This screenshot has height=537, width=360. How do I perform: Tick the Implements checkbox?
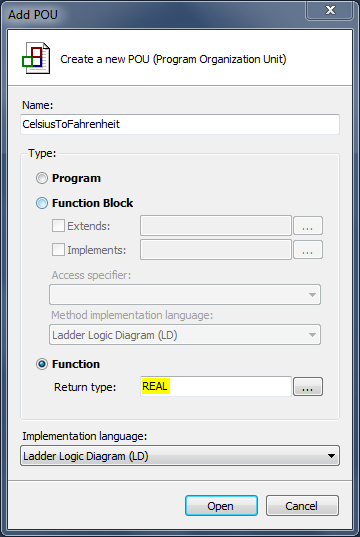click(x=58, y=250)
